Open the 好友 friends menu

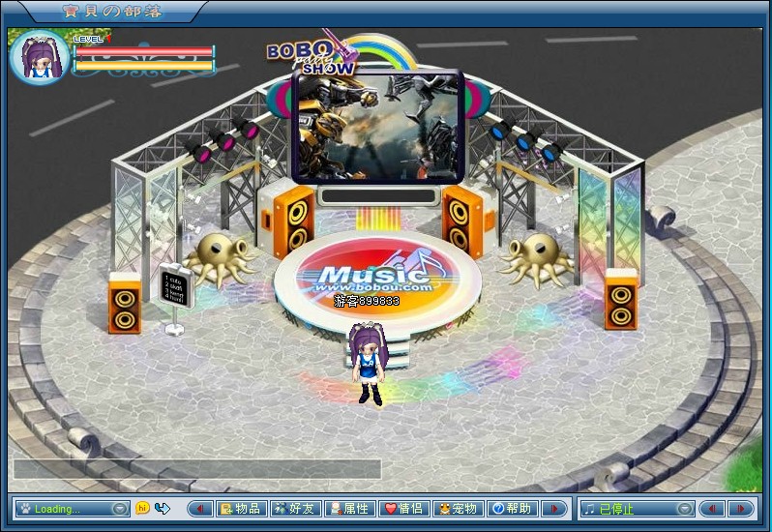point(294,509)
